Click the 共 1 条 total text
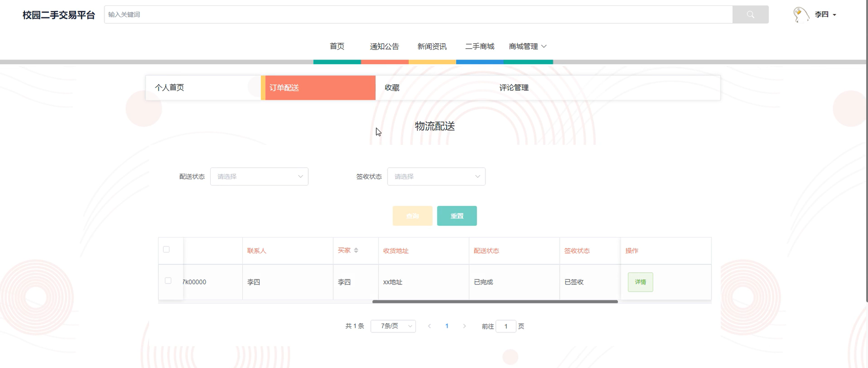Image resolution: width=868 pixels, height=368 pixels. point(355,326)
